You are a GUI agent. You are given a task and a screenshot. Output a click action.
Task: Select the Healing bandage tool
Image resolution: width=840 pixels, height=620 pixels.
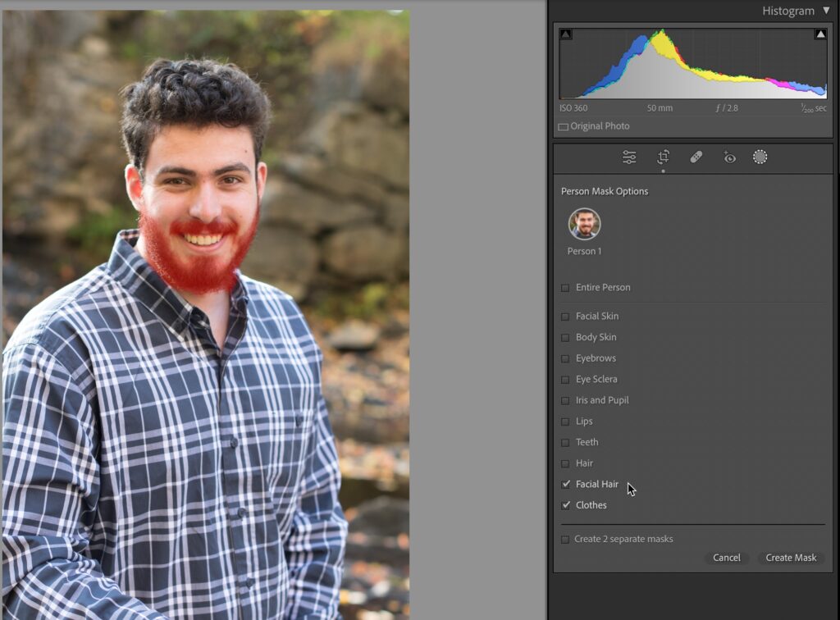tap(696, 157)
